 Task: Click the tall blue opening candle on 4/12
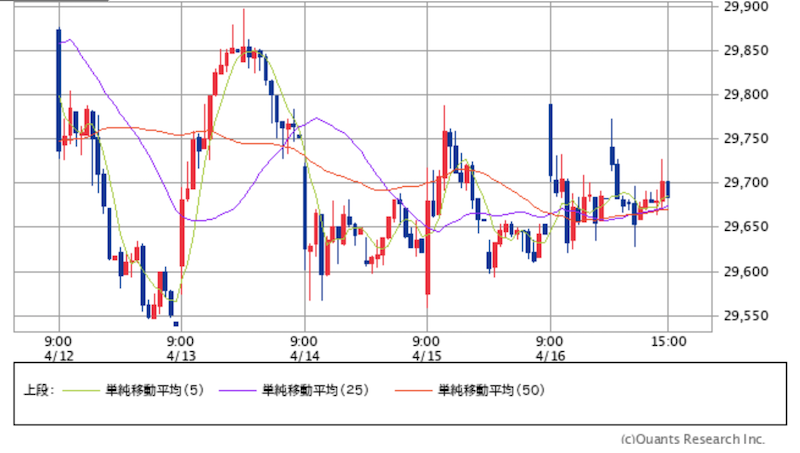[59, 90]
